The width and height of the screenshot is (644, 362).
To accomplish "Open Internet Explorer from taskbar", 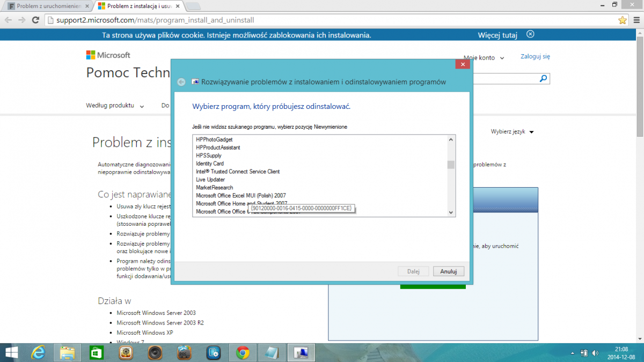I will tap(39, 352).
